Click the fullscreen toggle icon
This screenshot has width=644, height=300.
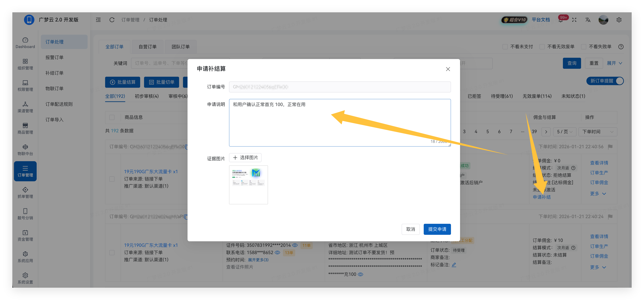[x=574, y=20]
